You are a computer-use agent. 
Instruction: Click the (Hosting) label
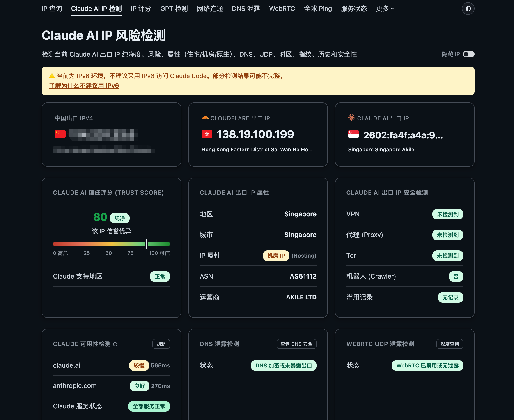click(304, 256)
